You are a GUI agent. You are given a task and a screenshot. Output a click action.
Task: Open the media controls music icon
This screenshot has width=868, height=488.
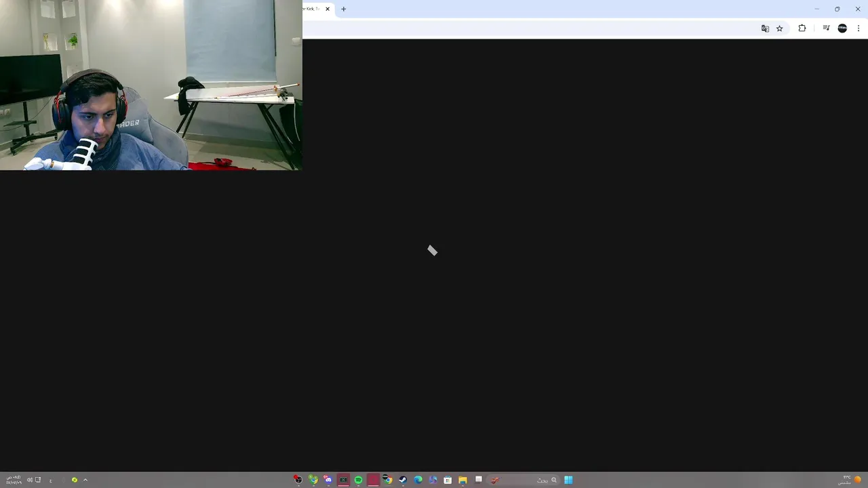826,28
